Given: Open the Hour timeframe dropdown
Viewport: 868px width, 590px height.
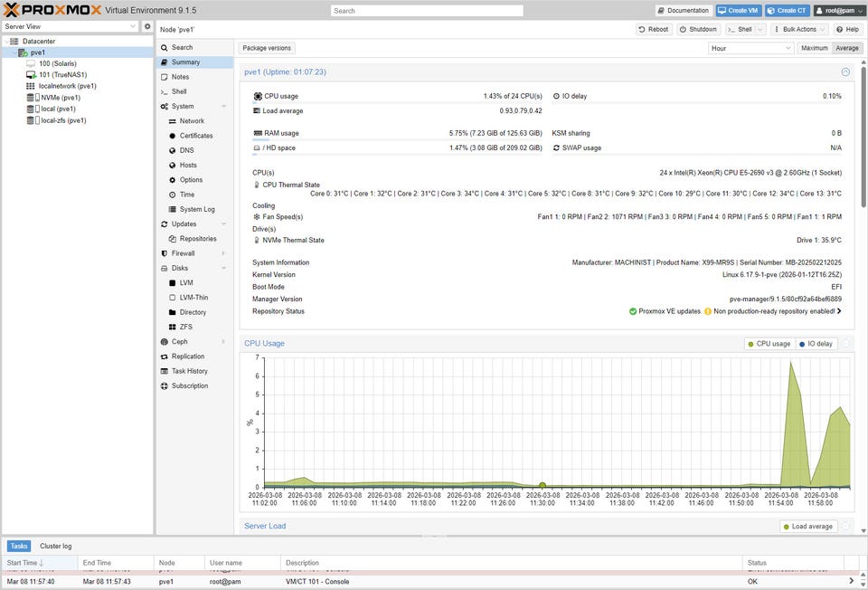Looking at the screenshot, I should [x=751, y=48].
